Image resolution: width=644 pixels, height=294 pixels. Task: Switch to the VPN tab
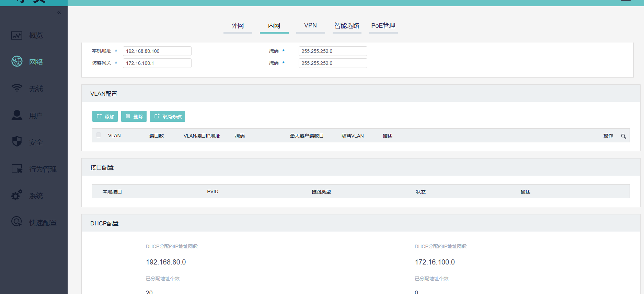[x=310, y=26]
